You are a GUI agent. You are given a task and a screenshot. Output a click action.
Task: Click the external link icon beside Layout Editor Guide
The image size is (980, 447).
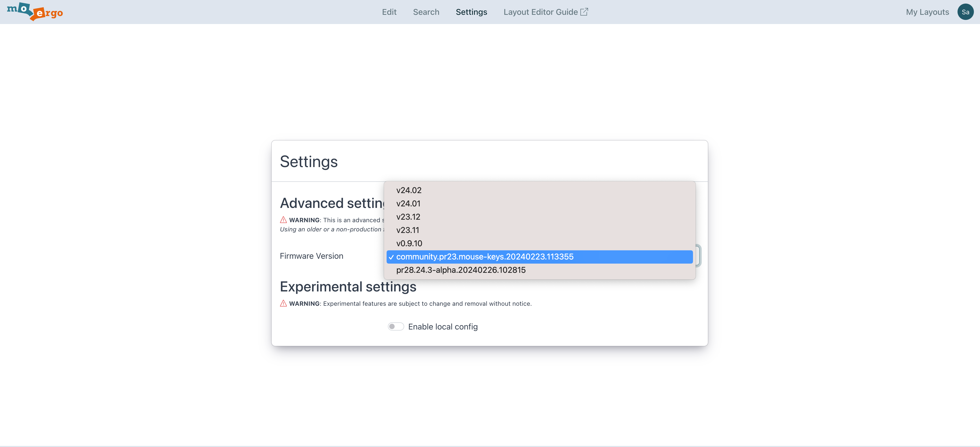pyautogui.click(x=584, y=12)
